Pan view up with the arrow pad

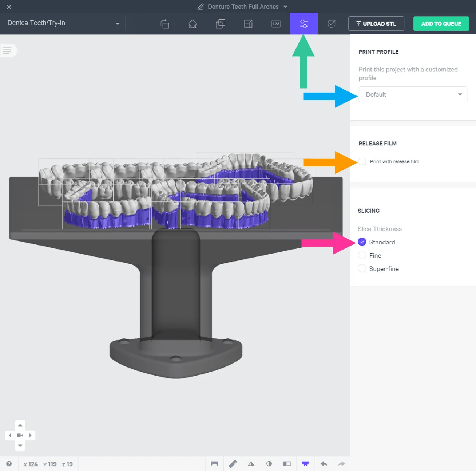20,425
